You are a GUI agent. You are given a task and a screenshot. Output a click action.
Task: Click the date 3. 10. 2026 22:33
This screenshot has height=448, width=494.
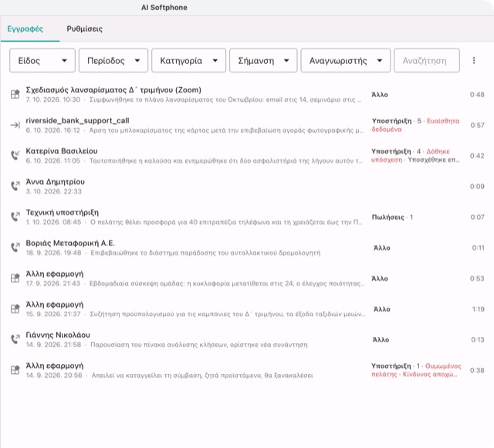[x=53, y=191]
